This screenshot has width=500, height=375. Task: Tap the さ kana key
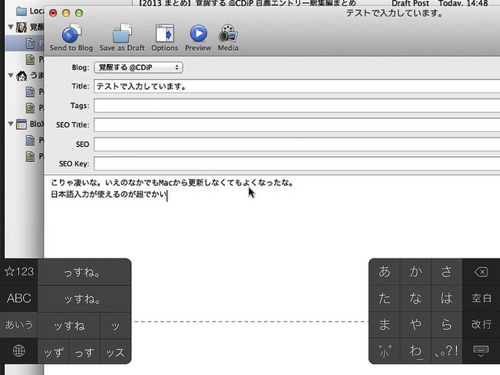446,272
